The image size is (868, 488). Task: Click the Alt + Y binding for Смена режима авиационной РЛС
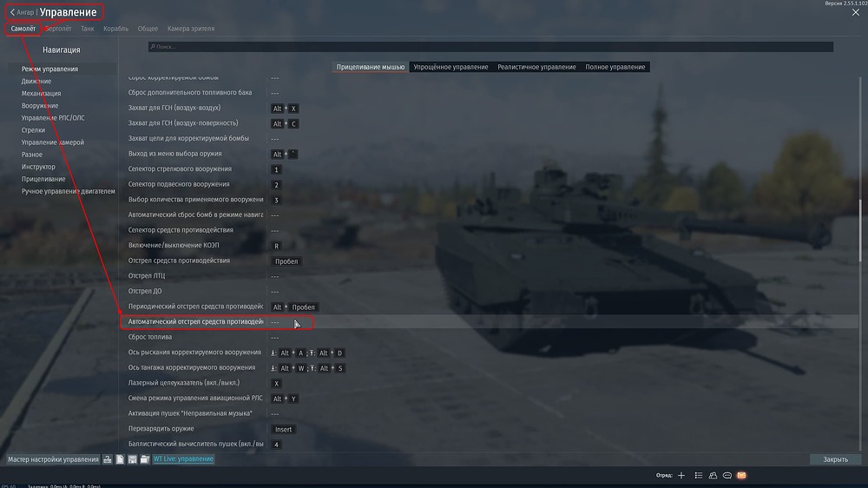coord(285,399)
